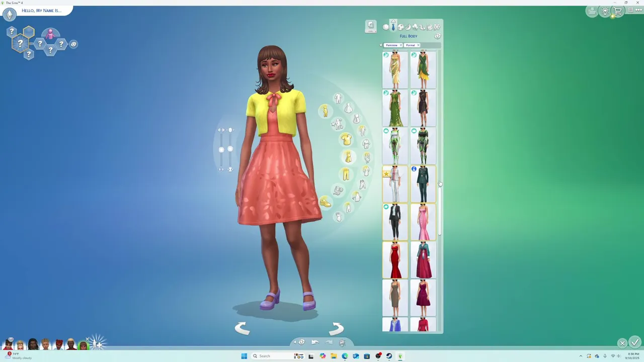Open the Styled Looks panel icon

[371, 26]
